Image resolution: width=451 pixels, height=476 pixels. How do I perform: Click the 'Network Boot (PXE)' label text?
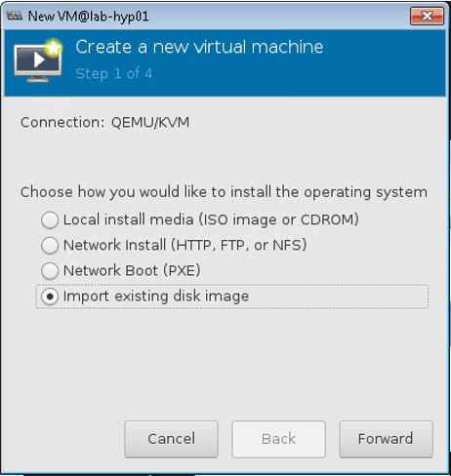[132, 271]
